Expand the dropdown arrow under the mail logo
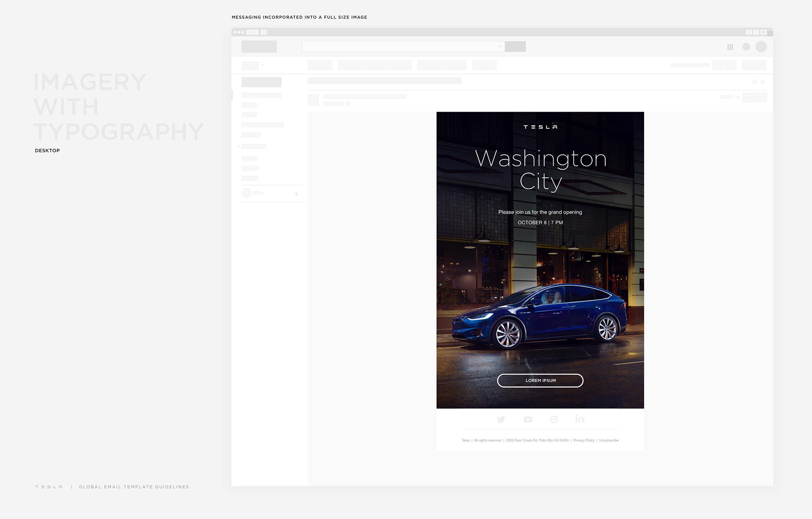 (x=262, y=65)
